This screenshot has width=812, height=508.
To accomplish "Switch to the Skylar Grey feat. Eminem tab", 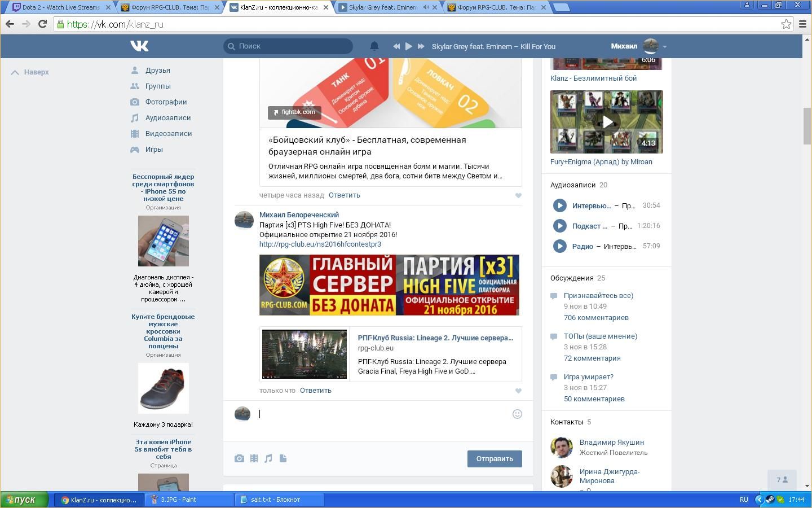I will click(383, 7).
